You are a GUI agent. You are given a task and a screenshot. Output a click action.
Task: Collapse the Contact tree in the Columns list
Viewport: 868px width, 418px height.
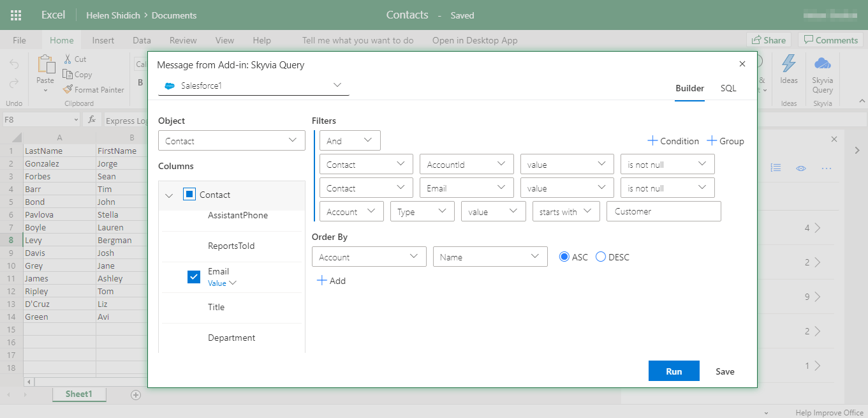(x=169, y=196)
